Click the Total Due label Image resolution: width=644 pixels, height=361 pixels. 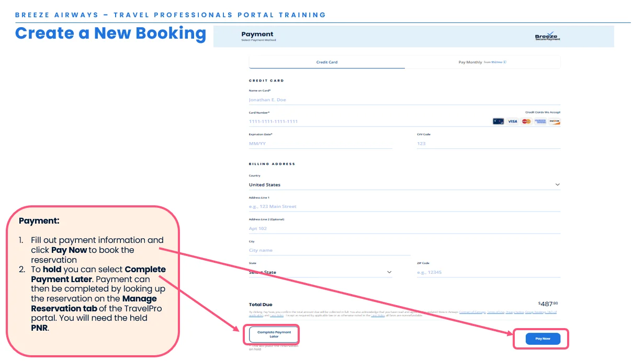[261, 305]
